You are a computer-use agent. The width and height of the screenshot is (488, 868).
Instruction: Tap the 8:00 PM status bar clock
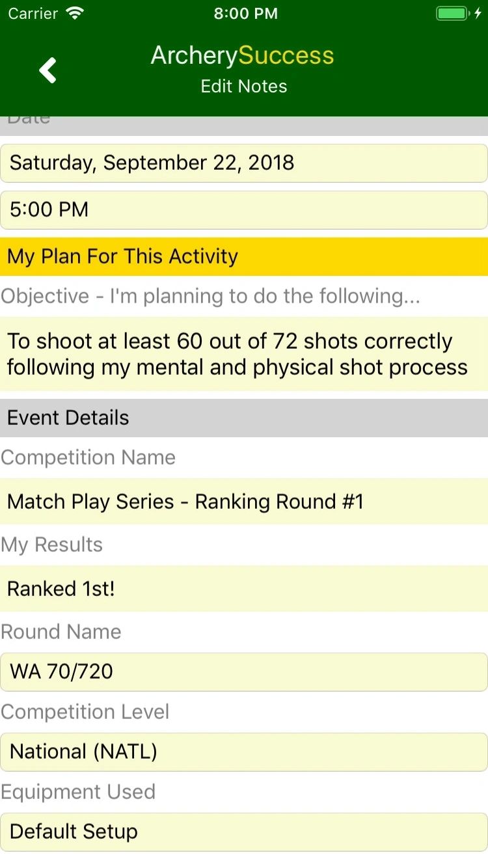coord(245,14)
